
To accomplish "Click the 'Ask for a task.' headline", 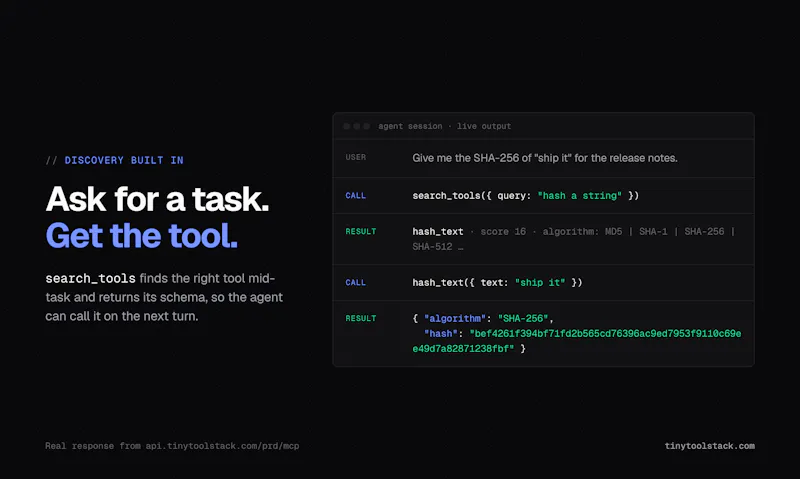I will click(157, 199).
